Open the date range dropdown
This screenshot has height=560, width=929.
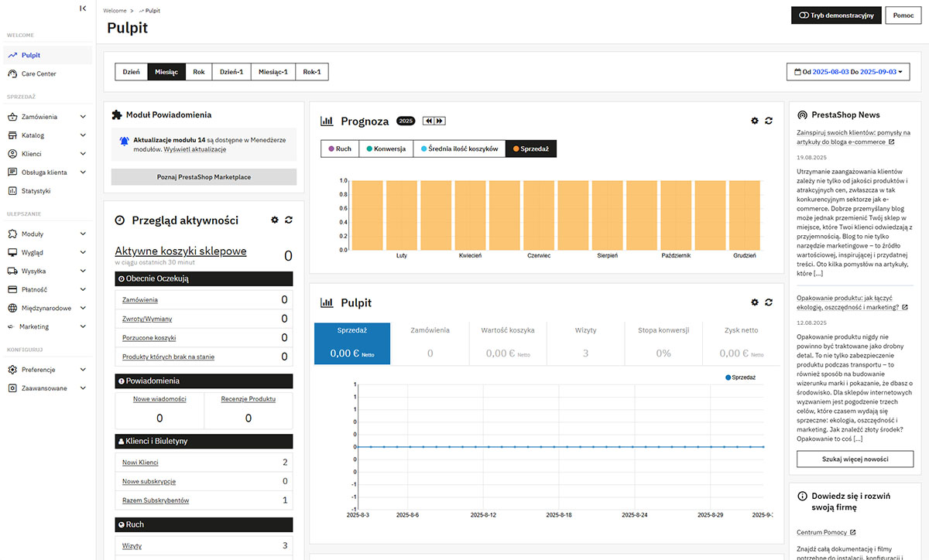(848, 72)
